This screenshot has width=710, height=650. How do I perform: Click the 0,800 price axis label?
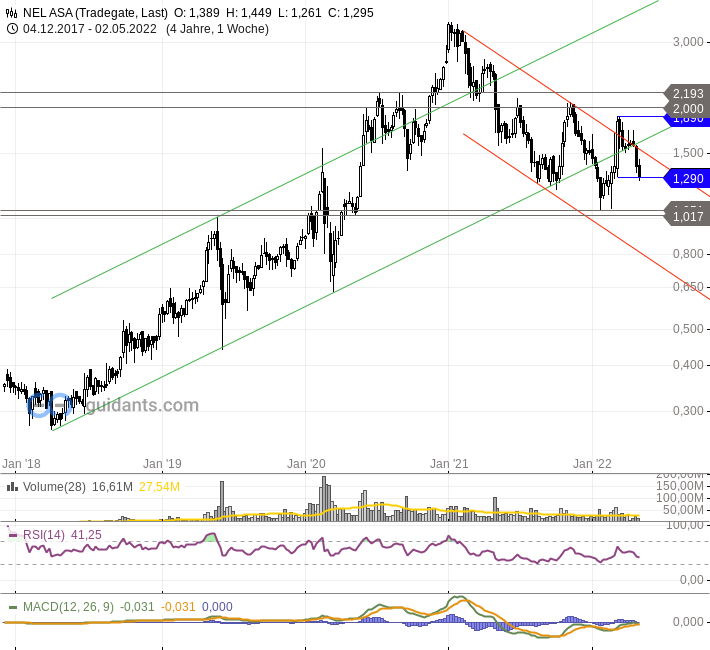pos(688,254)
